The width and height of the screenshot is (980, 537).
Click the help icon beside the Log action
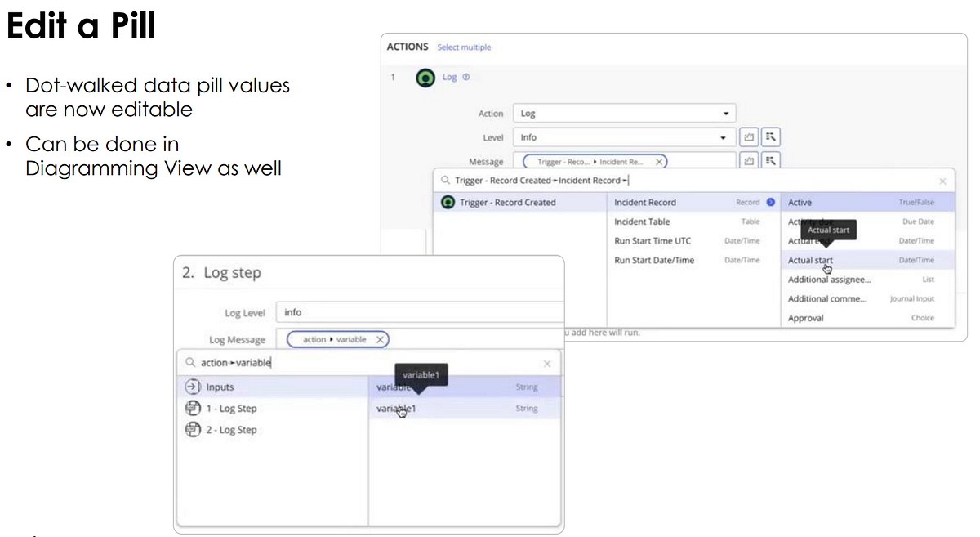pos(465,77)
